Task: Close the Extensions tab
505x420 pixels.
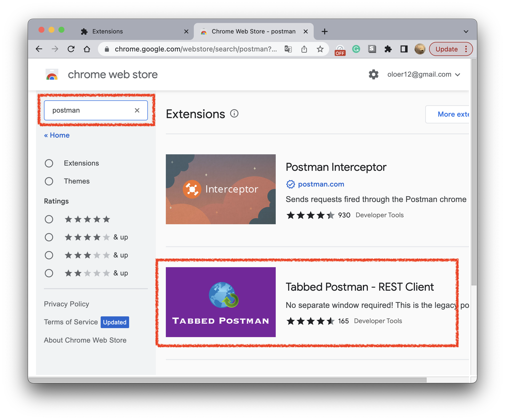Action: [x=186, y=31]
